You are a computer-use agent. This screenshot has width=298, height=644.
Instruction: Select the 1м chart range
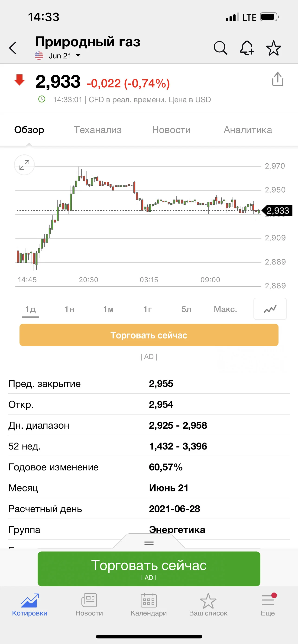pos(108,309)
